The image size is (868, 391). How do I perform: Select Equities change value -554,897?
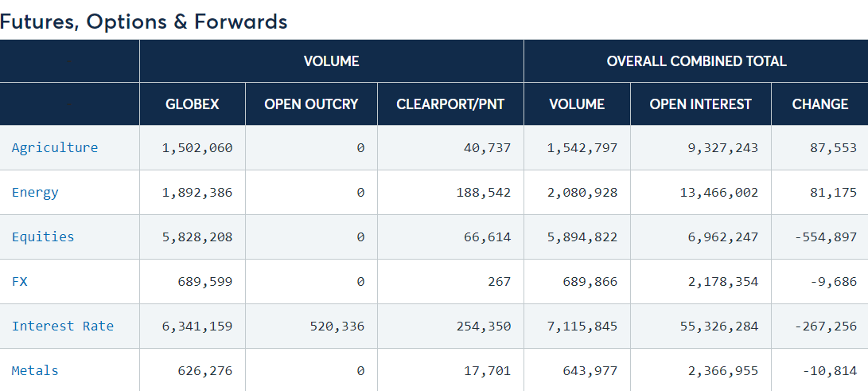coord(825,237)
